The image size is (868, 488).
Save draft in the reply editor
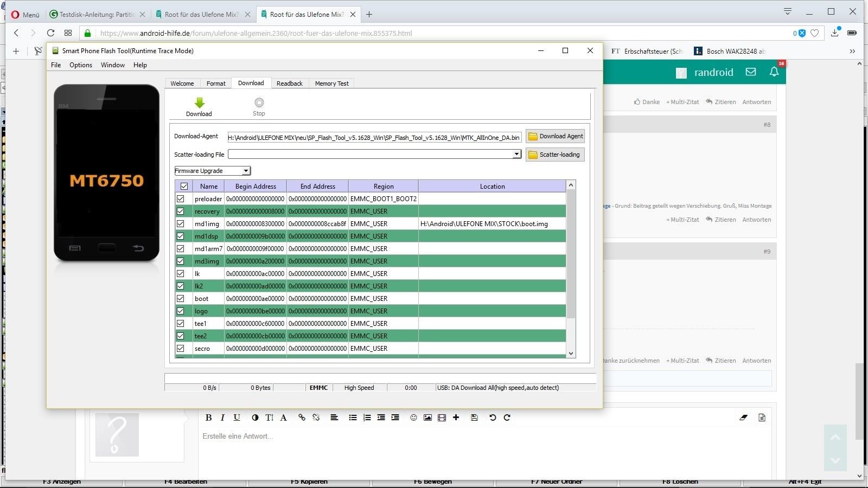pos(474,418)
